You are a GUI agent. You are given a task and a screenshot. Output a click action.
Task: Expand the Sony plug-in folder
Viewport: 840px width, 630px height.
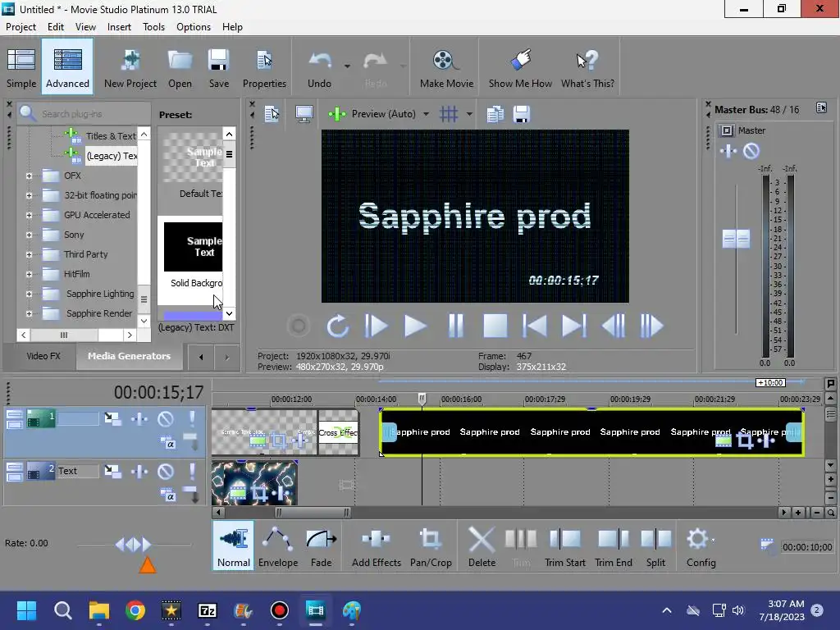click(29, 235)
